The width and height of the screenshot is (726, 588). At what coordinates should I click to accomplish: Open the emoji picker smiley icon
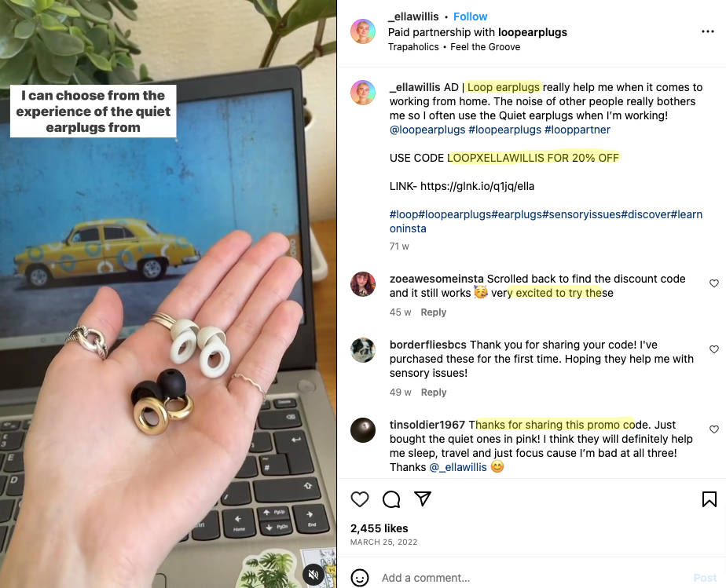[x=360, y=578]
